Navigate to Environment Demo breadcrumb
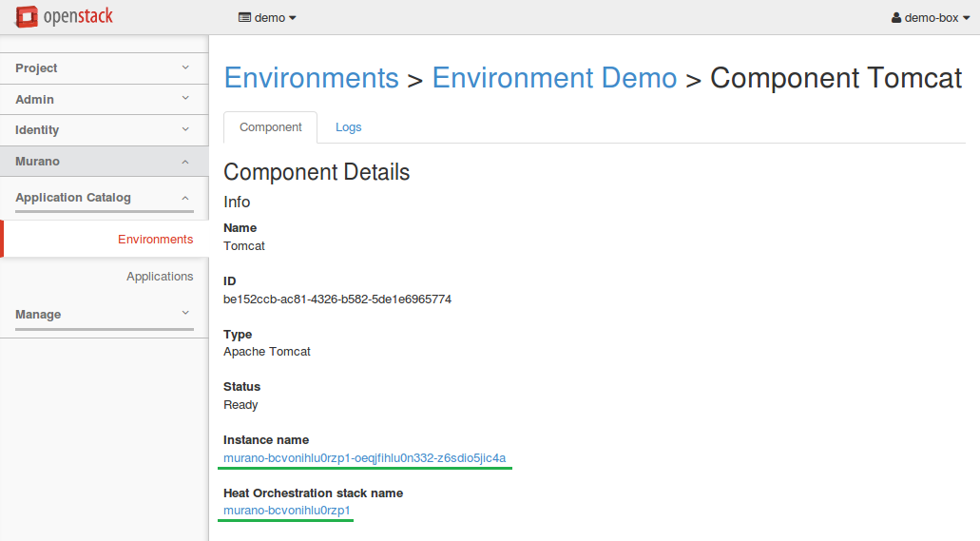The image size is (980, 541). (x=554, y=78)
